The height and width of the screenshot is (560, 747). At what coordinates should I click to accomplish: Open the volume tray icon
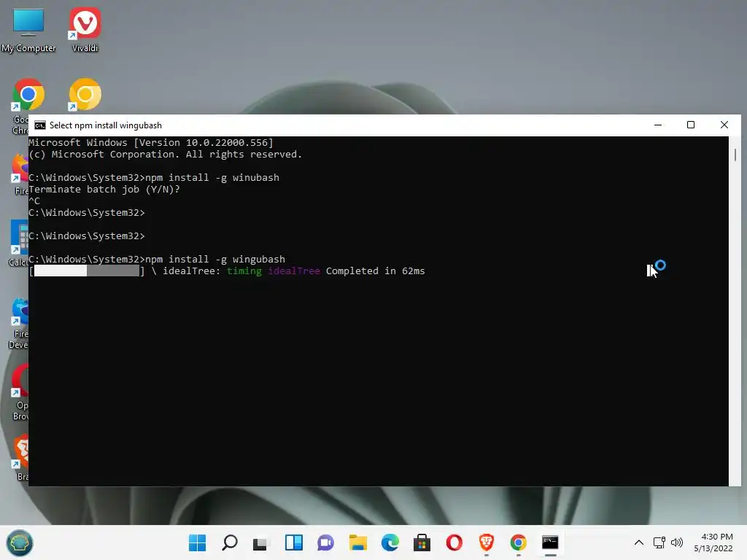tap(677, 542)
